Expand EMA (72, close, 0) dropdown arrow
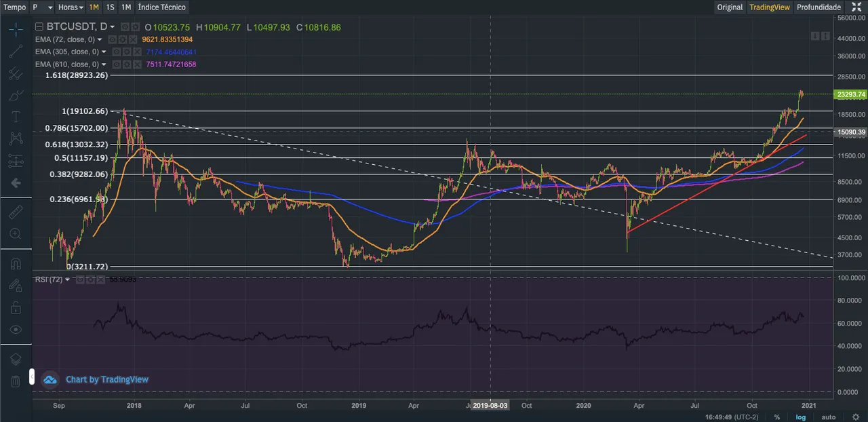868x422 pixels. click(x=100, y=40)
